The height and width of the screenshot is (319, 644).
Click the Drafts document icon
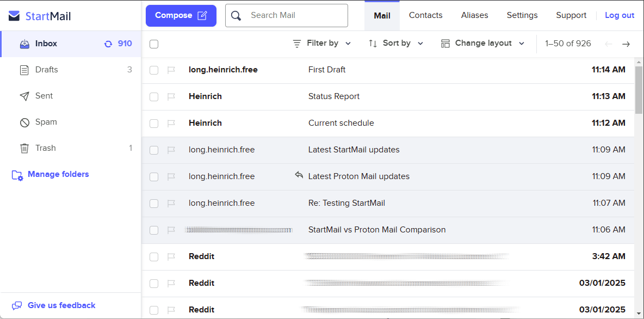coord(24,70)
